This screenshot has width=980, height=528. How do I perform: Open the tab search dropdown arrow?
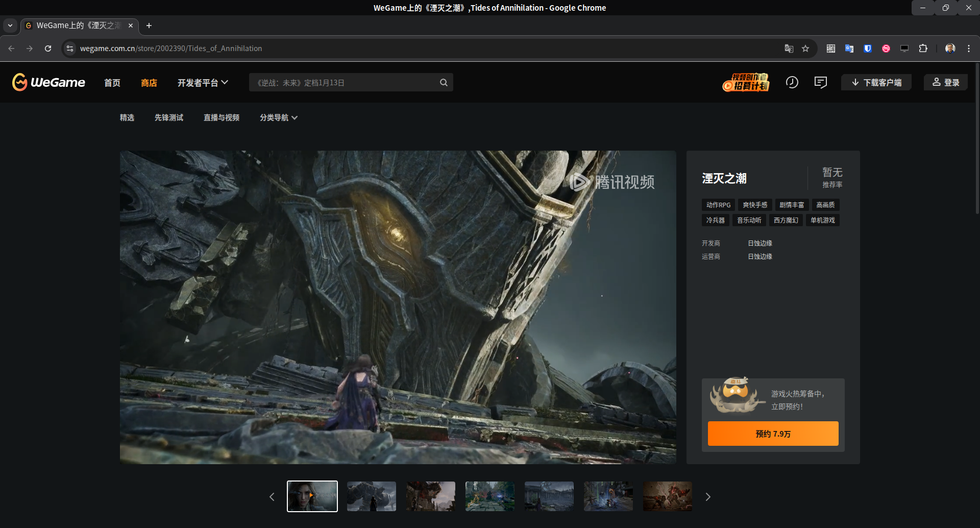[x=10, y=26]
